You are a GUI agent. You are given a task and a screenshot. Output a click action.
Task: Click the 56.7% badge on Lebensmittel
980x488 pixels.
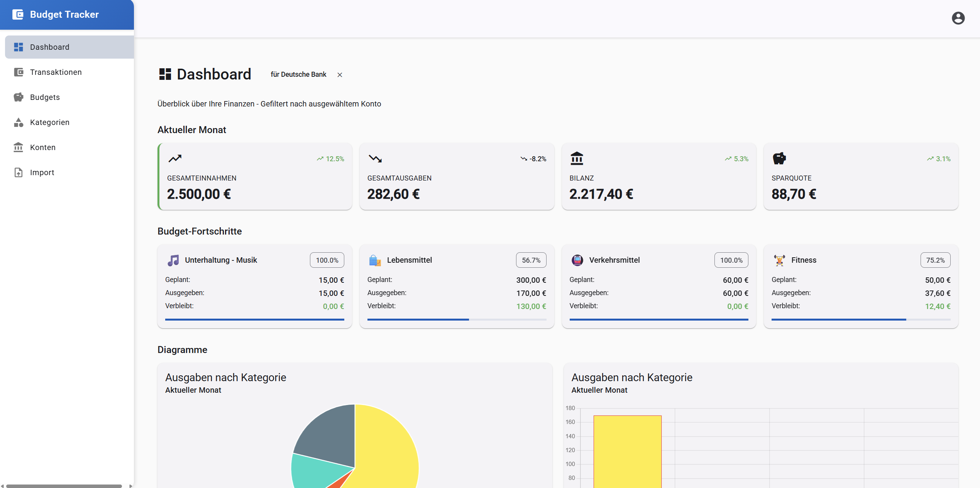click(531, 260)
